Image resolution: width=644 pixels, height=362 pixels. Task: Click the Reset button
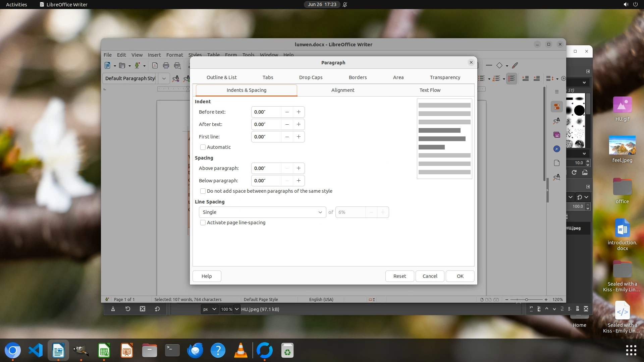pyautogui.click(x=399, y=276)
